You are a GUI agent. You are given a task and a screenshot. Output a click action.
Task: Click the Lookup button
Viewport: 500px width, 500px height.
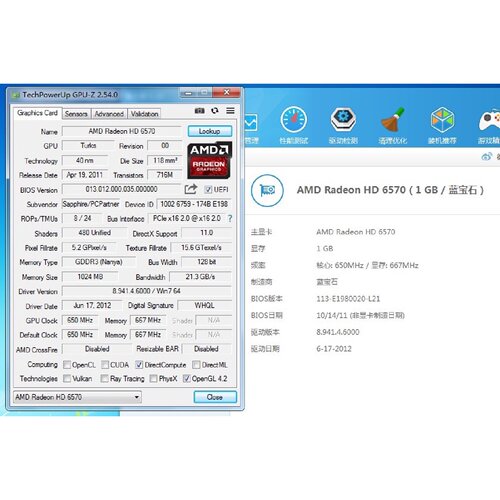[x=210, y=131]
